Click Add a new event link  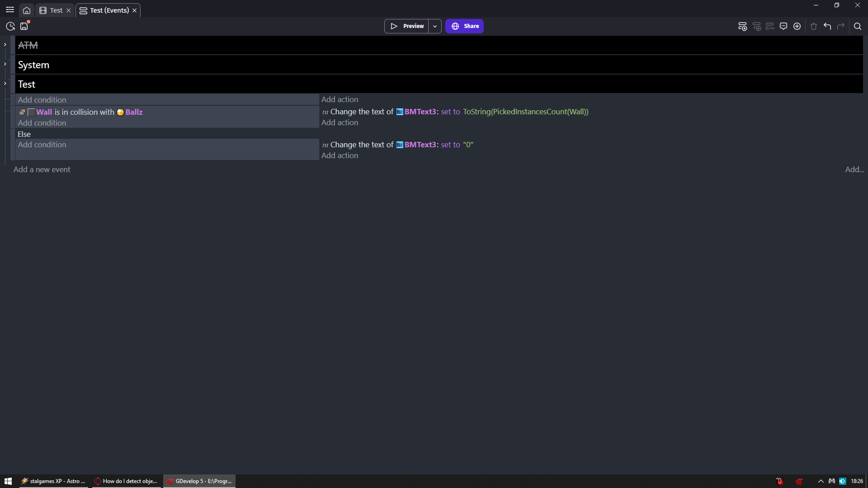(x=42, y=169)
